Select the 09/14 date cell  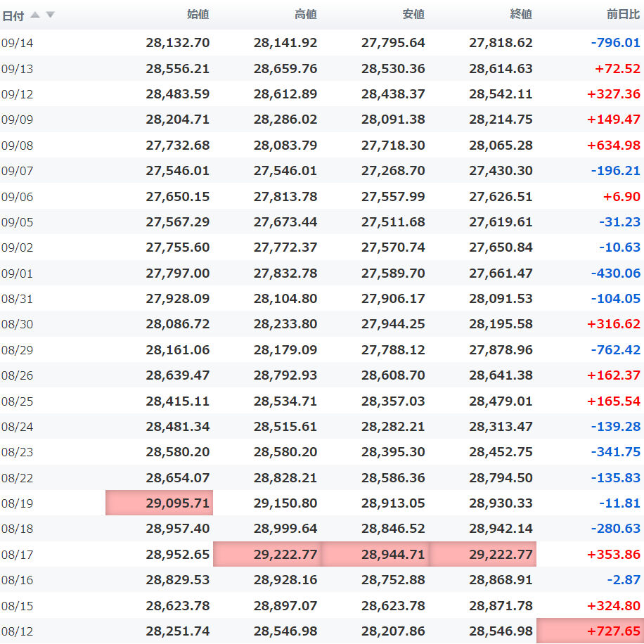(18, 43)
